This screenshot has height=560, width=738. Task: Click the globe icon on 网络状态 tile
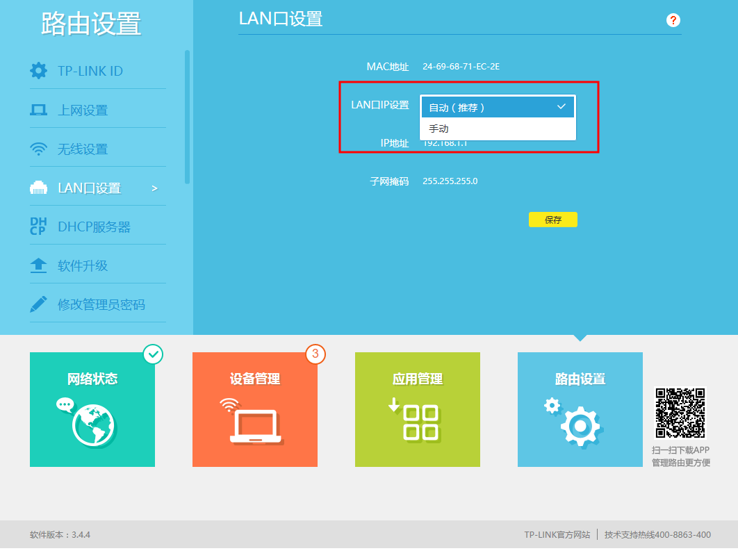point(92,425)
